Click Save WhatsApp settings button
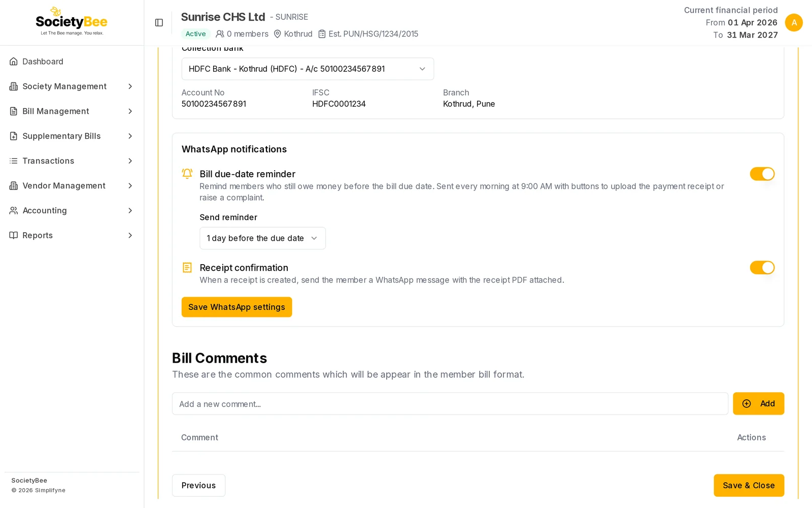 236,307
